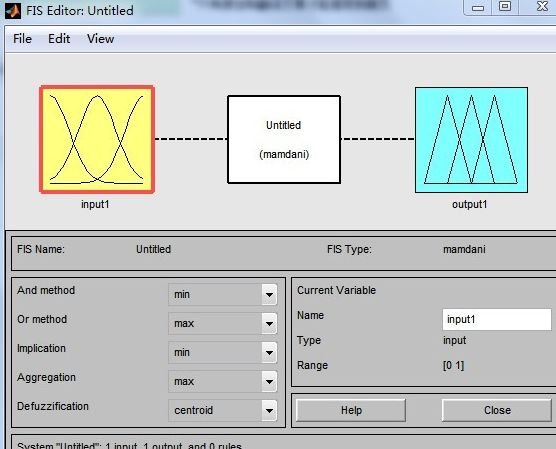
Task: Click the Close button
Action: (497, 410)
